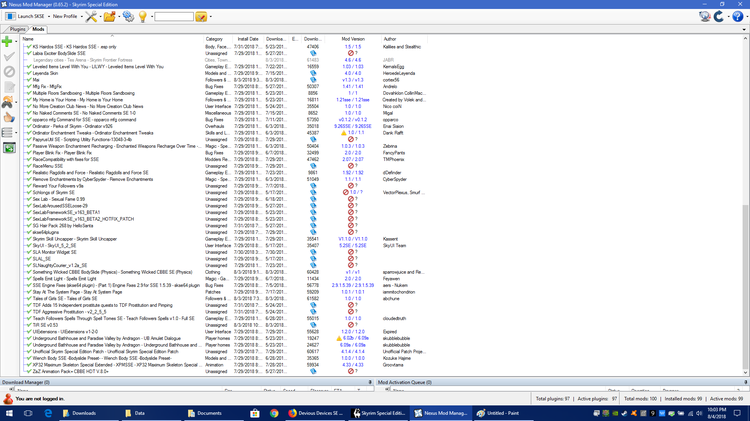This screenshot has height=421, width=750.
Task: Click the pointing hand endorse icon
Action: (9, 118)
